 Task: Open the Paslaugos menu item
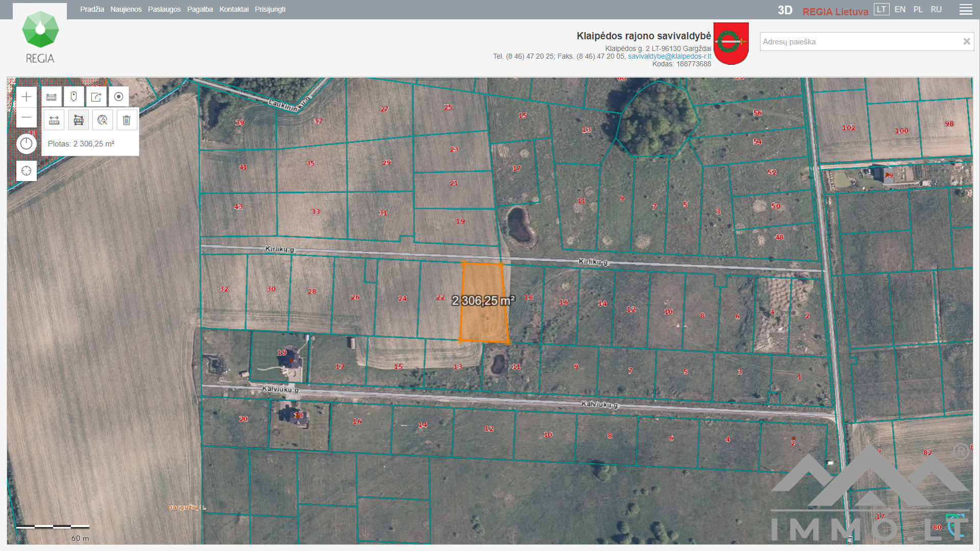click(164, 9)
